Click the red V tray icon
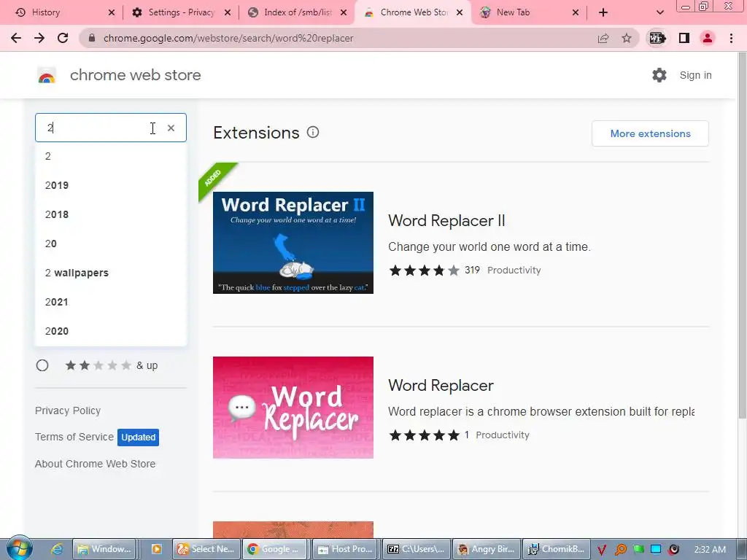Viewport: 747px width, 560px height. (x=602, y=550)
